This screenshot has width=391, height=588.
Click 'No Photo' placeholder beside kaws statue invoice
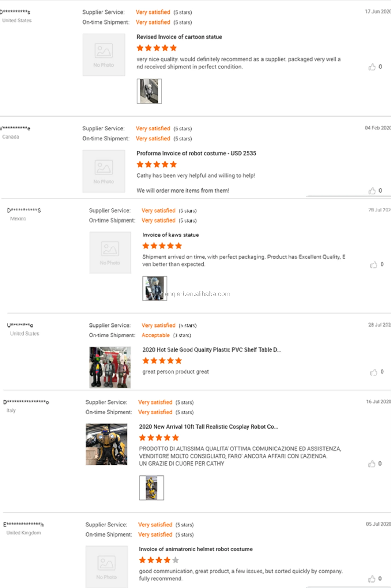pos(110,252)
